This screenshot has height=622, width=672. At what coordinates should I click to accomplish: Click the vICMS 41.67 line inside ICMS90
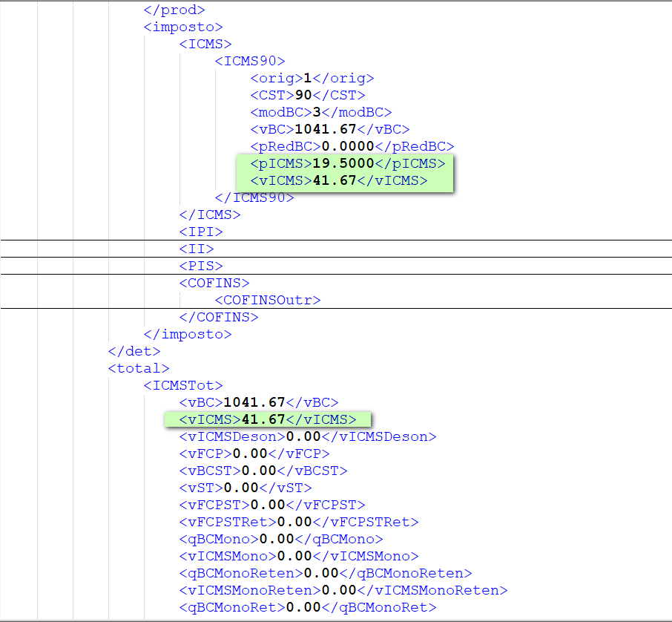339,180
